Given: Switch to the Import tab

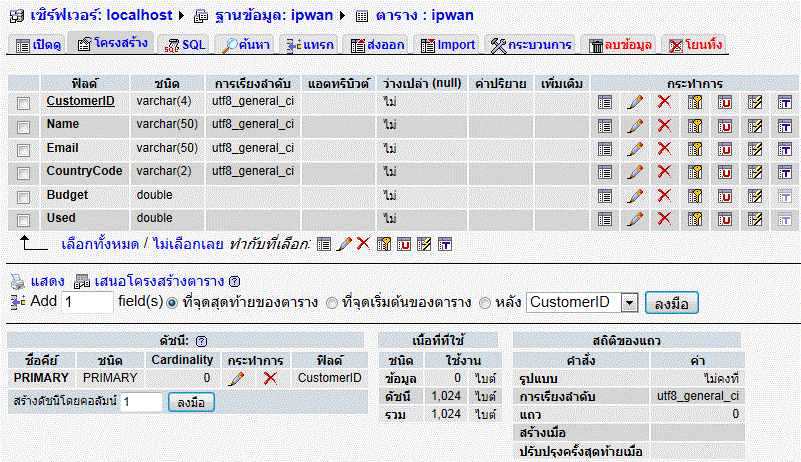Looking at the screenshot, I should pyautogui.click(x=445, y=45).
